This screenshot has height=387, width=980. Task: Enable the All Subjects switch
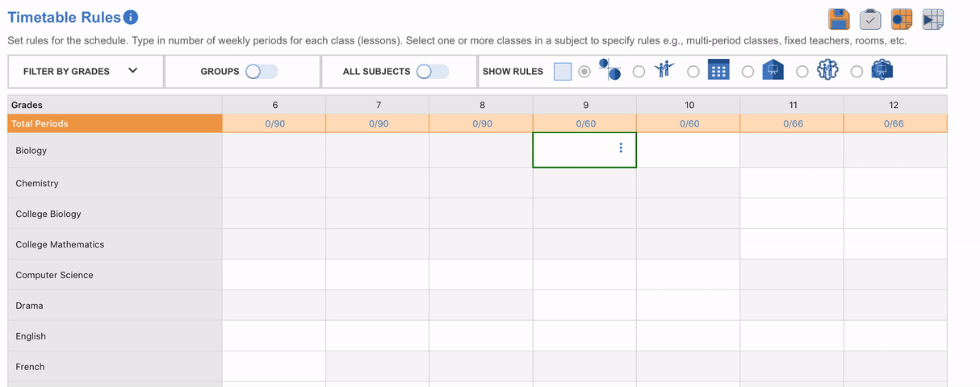[x=433, y=72]
